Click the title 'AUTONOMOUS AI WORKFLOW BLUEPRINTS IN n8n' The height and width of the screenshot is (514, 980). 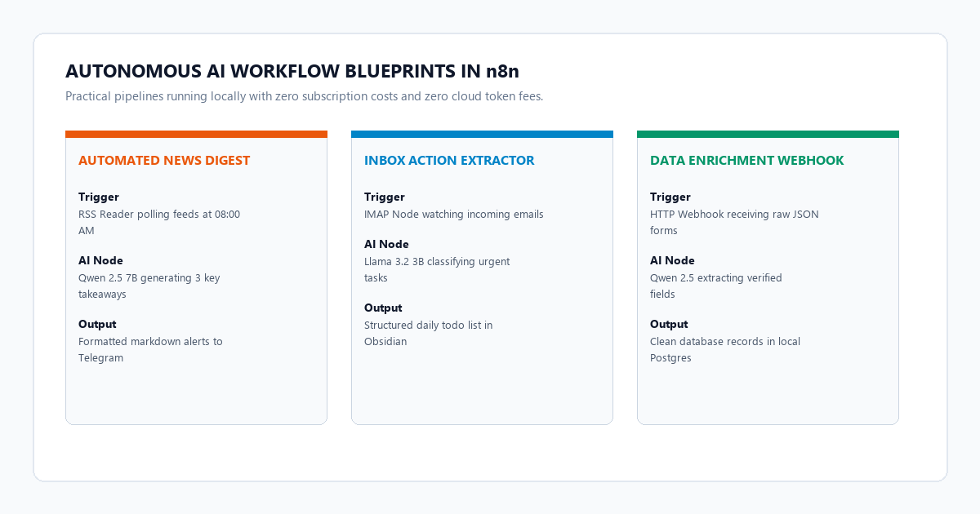[292, 71]
